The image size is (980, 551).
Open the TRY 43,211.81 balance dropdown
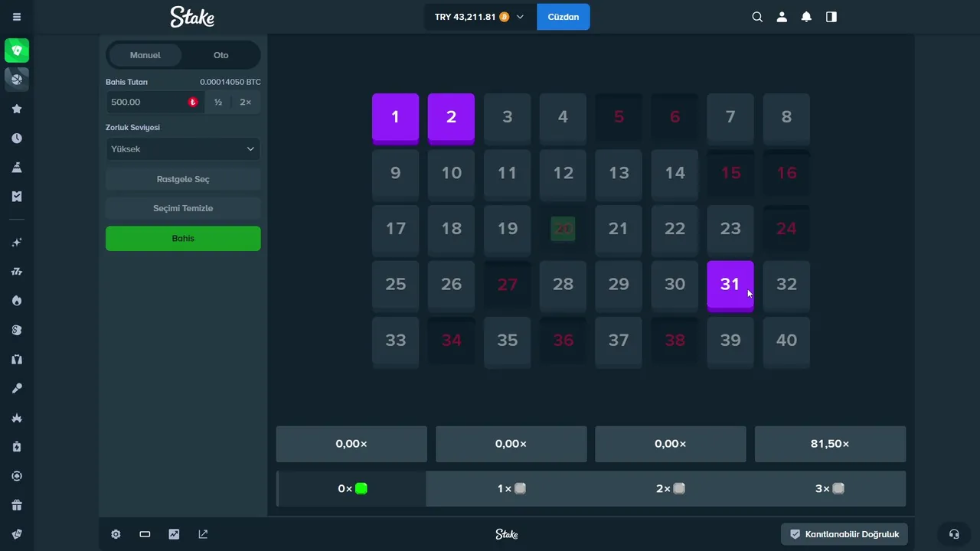tap(481, 17)
